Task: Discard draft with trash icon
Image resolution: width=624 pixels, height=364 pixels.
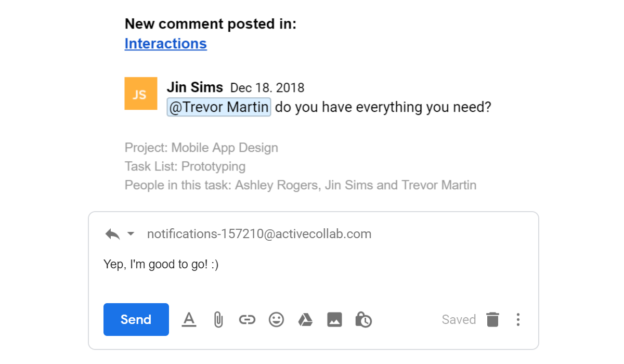Action: point(492,319)
